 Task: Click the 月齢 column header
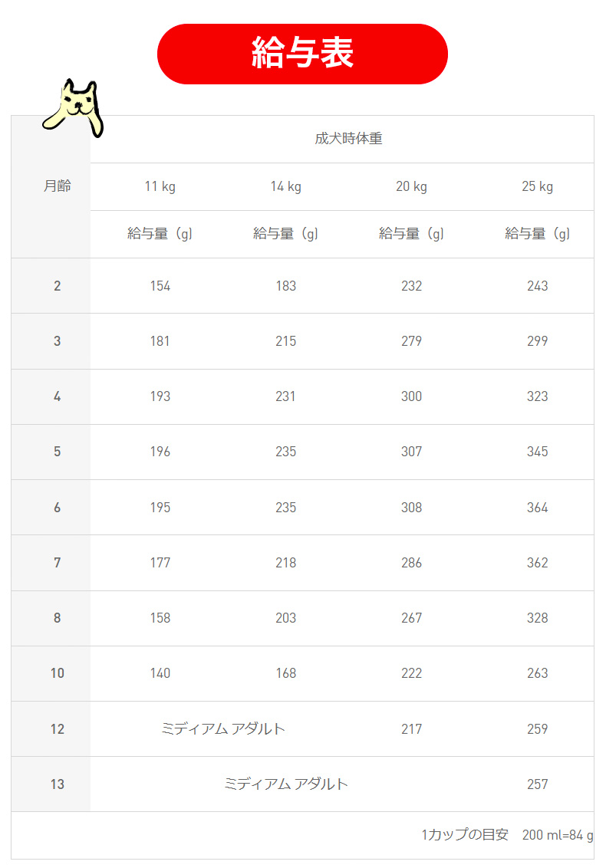57,186
